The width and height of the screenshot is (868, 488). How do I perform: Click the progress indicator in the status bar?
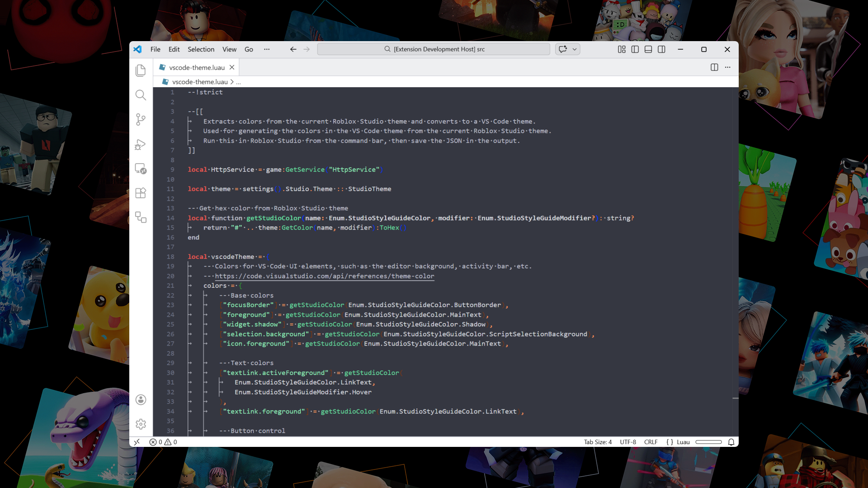point(709,442)
